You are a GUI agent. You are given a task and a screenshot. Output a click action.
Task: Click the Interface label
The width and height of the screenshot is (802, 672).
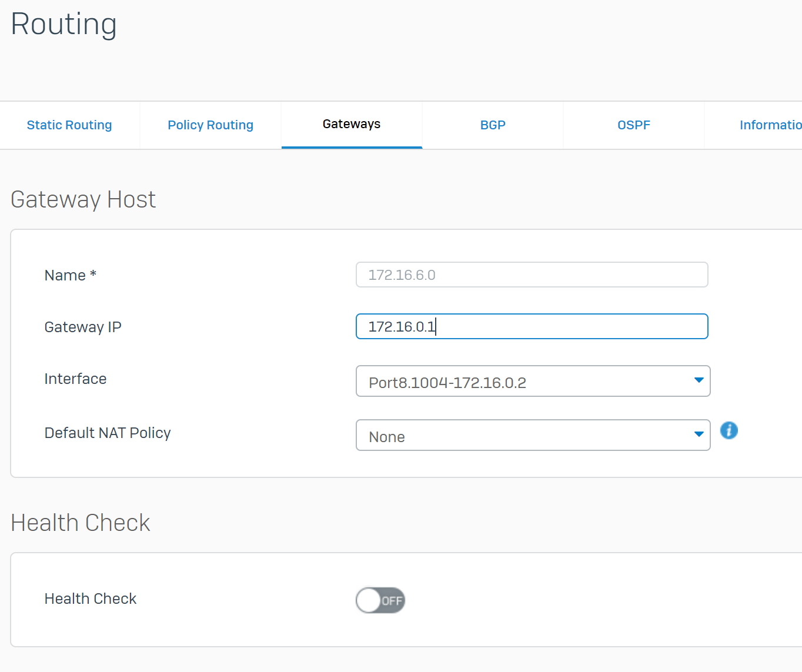click(75, 379)
